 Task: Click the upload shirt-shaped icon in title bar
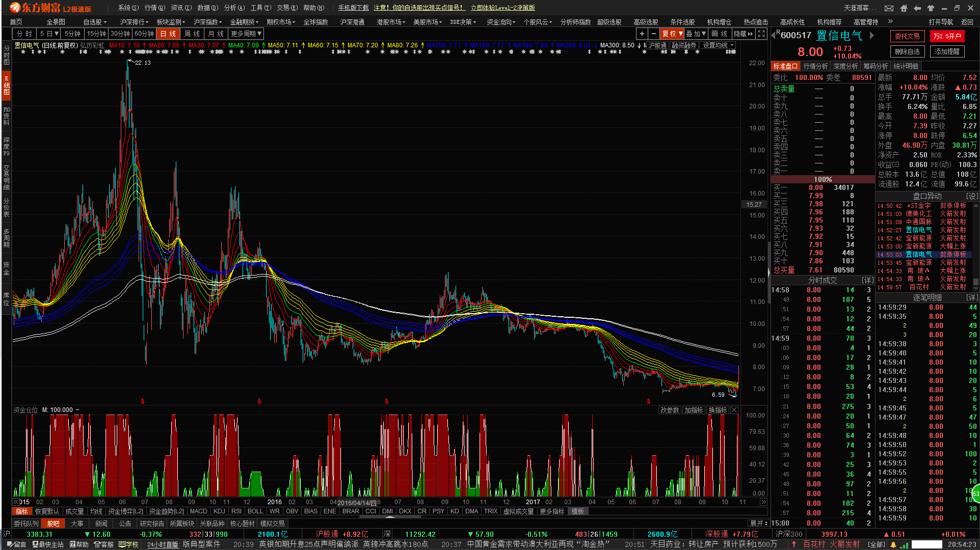(x=931, y=8)
